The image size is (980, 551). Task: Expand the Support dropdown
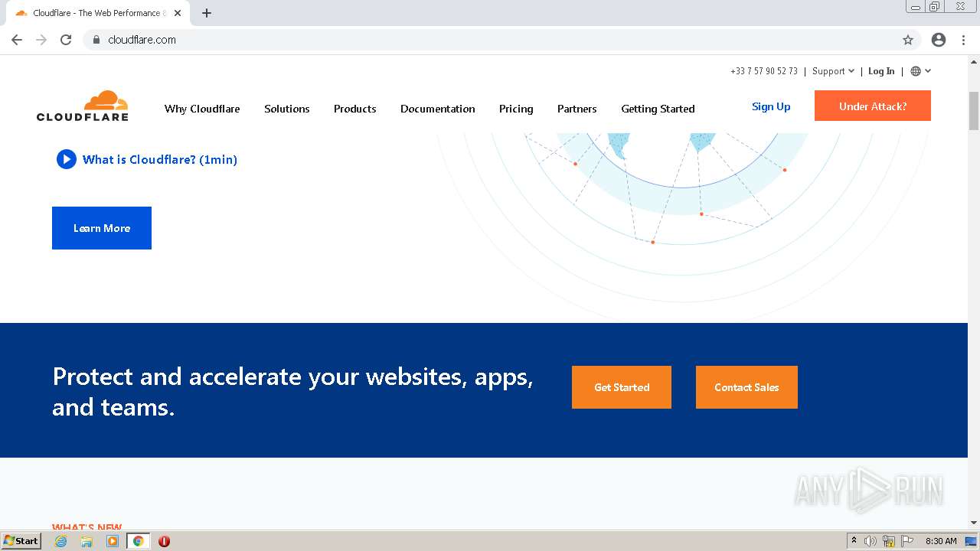[833, 71]
